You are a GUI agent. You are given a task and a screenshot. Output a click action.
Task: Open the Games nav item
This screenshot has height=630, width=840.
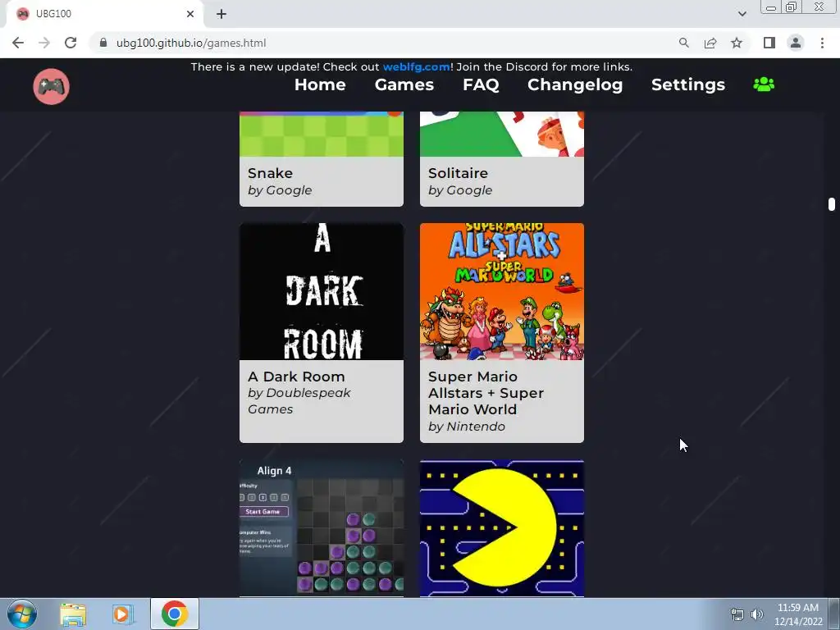pyautogui.click(x=404, y=84)
